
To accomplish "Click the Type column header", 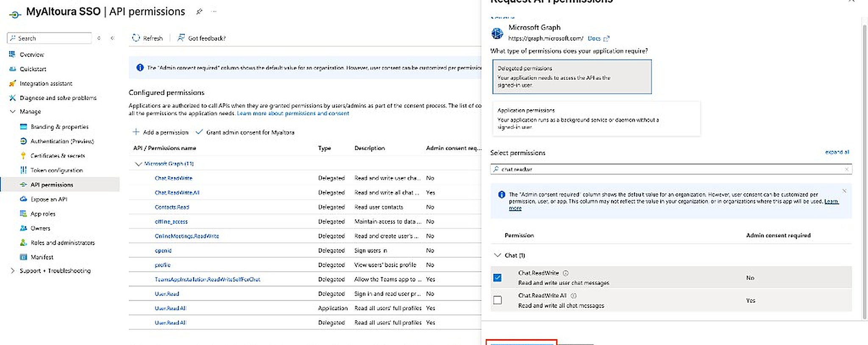I will point(324,148).
